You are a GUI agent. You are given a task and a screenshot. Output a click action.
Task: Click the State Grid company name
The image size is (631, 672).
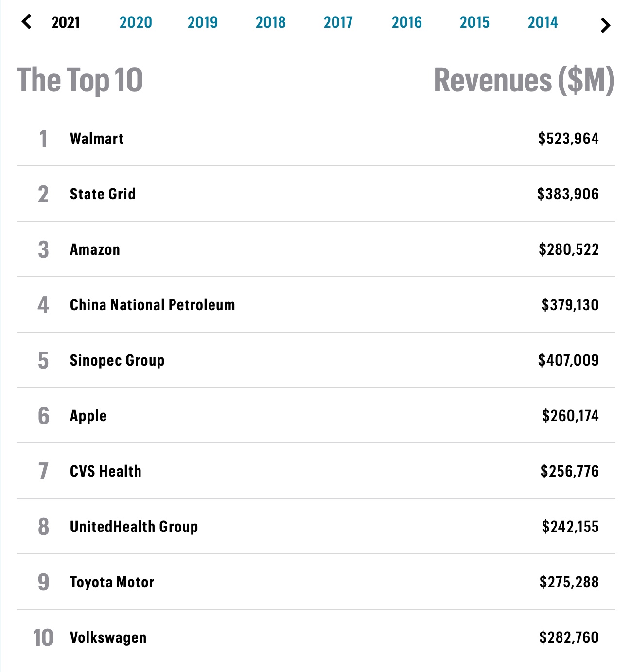pos(103,194)
